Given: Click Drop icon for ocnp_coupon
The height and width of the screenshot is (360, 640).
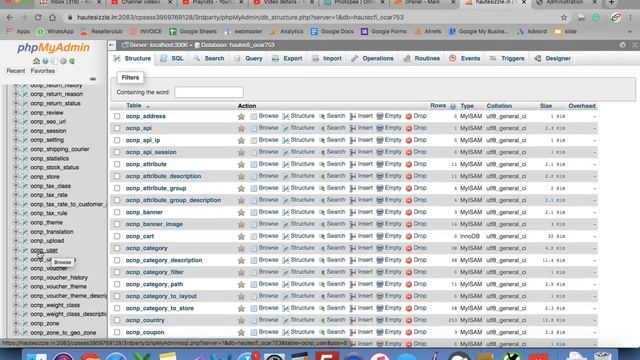Looking at the screenshot, I should pos(409,332).
